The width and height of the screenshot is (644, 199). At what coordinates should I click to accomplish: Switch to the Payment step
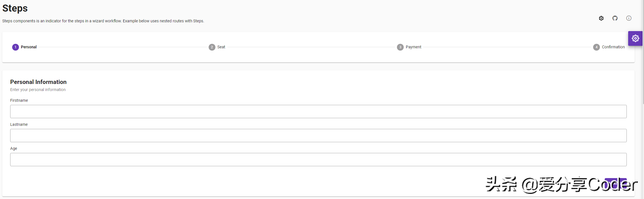(x=413, y=47)
